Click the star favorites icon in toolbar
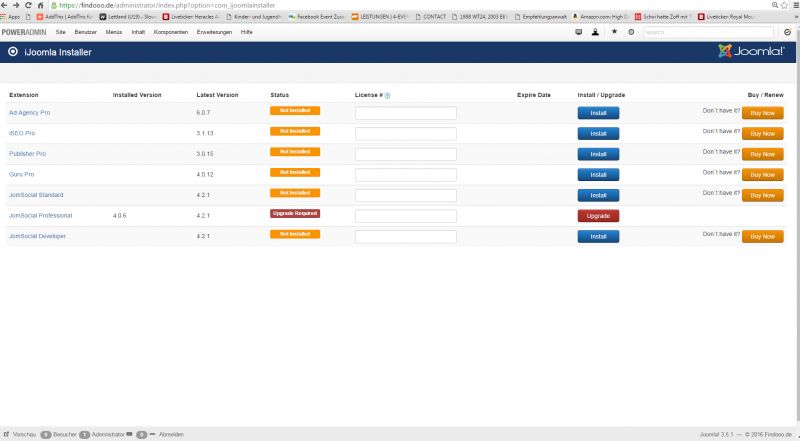800x441 pixels. pyautogui.click(x=614, y=32)
